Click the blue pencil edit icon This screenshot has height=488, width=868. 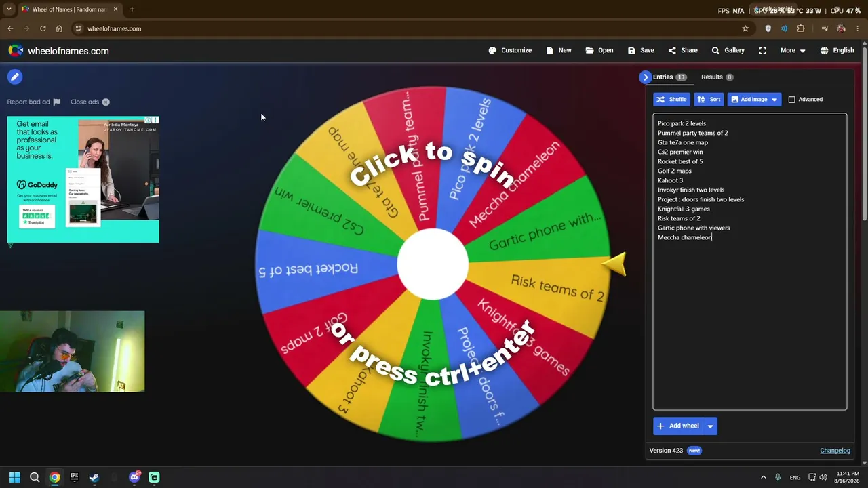pyautogui.click(x=15, y=77)
